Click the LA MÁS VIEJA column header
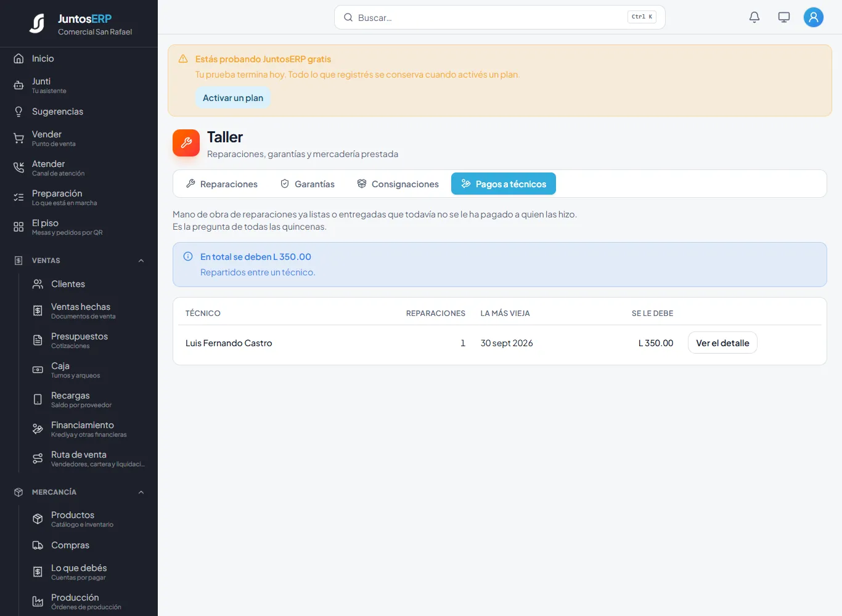 (x=505, y=314)
